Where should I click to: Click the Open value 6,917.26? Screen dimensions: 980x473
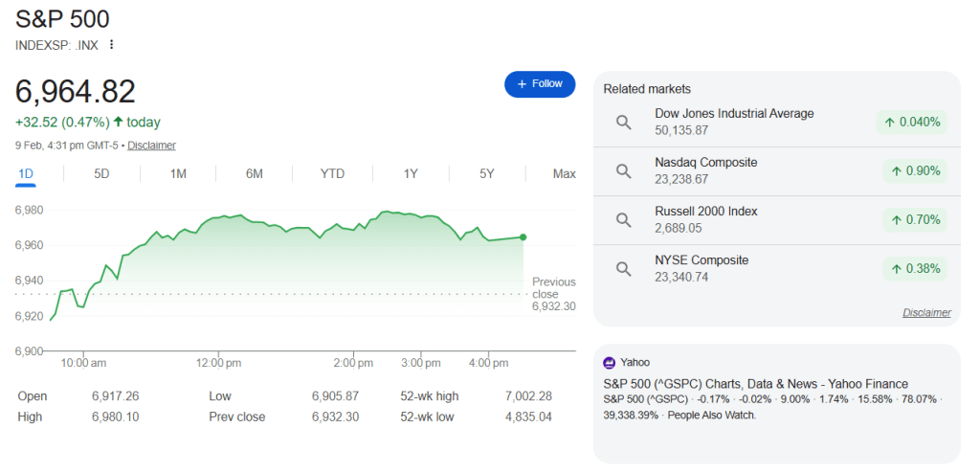click(116, 396)
